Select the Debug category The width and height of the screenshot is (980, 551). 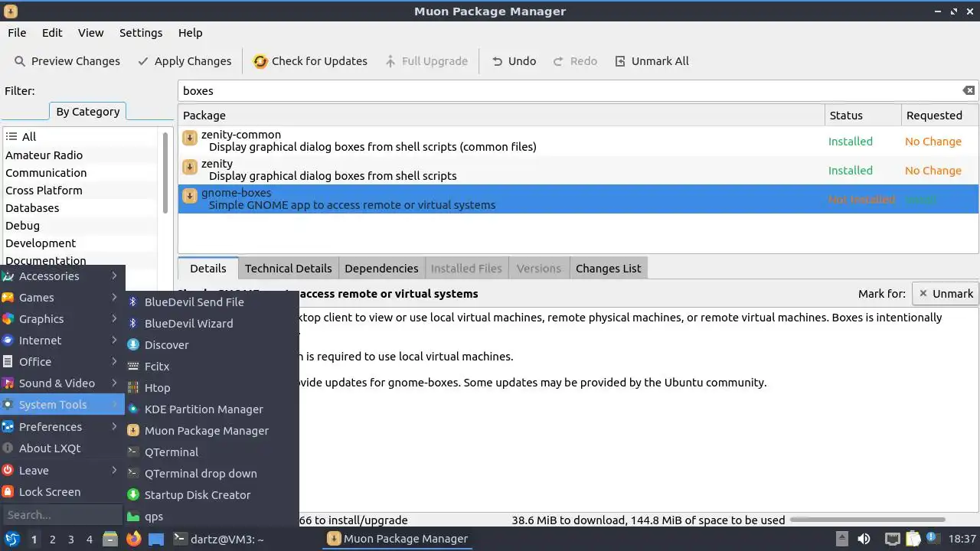coord(80,226)
